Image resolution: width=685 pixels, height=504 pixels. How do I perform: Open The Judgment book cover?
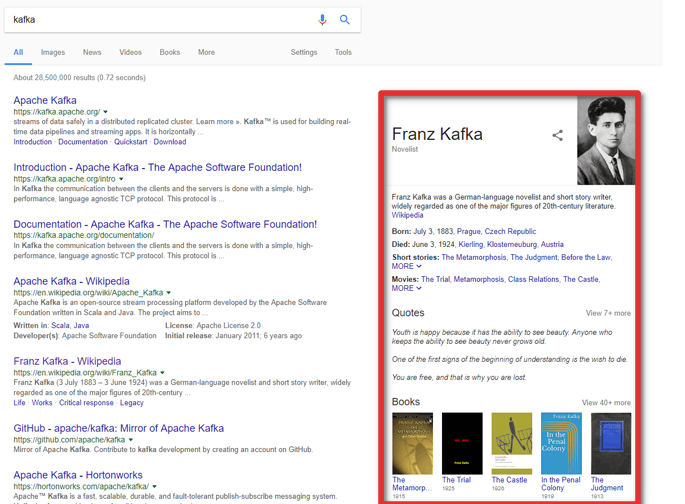pos(611,443)
